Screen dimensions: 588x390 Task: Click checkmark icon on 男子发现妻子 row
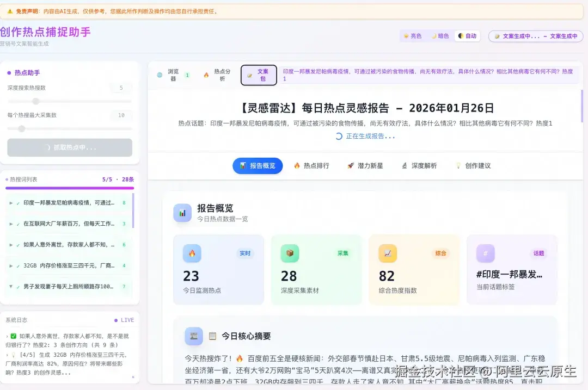point(18,287)
